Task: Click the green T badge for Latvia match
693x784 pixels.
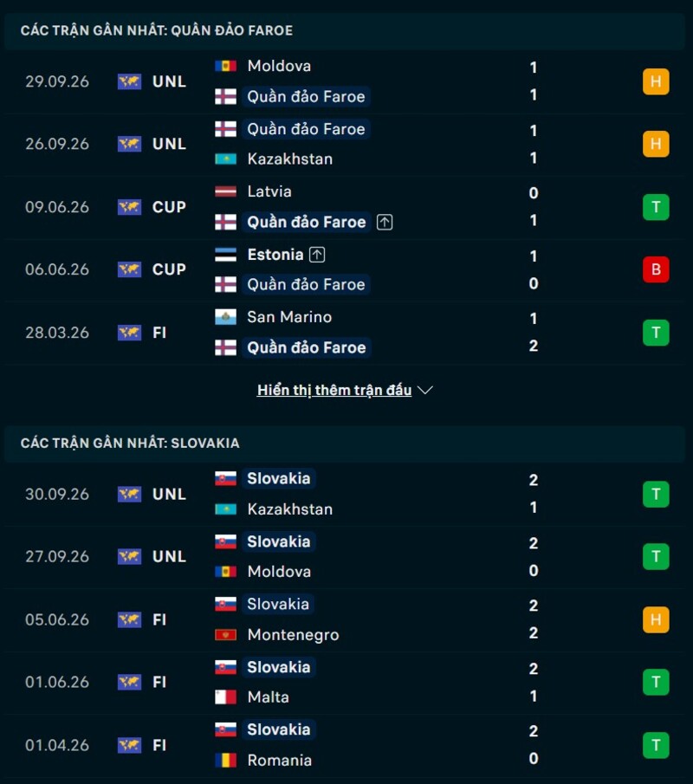Action: [656, 207]
